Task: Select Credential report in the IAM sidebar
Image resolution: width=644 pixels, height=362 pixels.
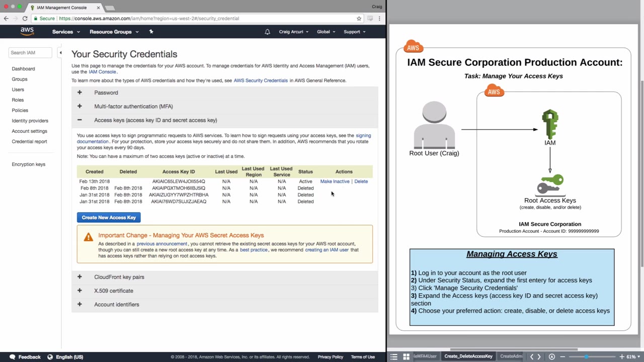Action: click(x=29, y=141)
